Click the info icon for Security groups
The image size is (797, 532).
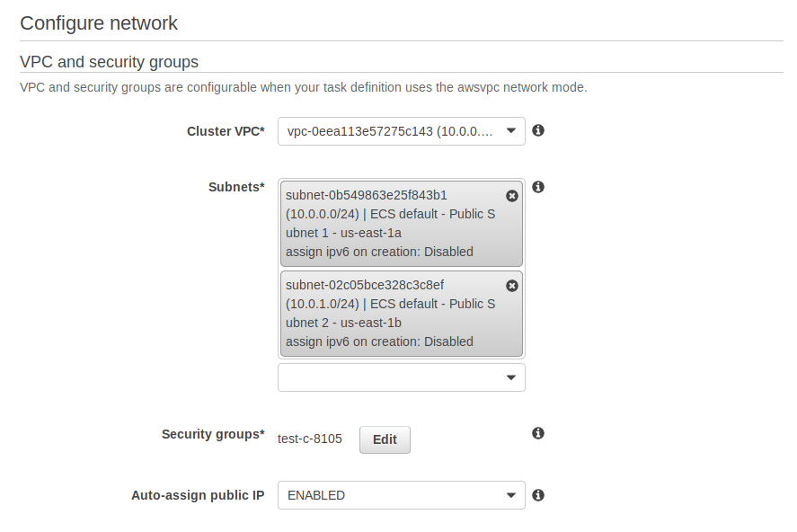coord(538,433)
